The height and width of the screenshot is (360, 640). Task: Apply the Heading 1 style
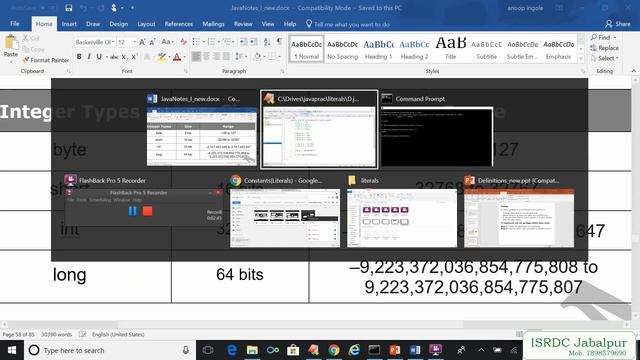tap(378, 49)
